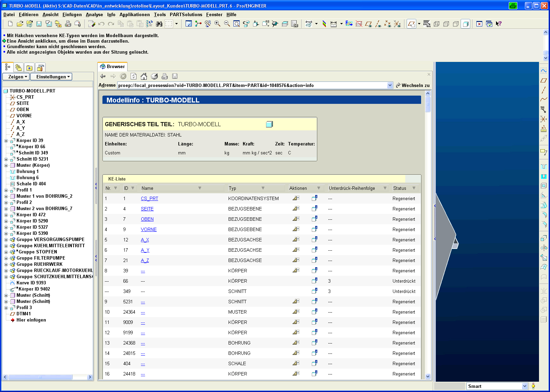
Task: Click the Wechseln zu button
Action: point(412,85)
